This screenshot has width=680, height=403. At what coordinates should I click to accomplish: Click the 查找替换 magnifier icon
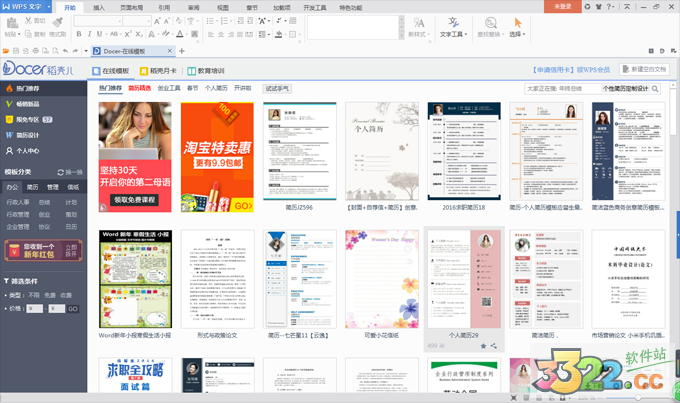489,22
